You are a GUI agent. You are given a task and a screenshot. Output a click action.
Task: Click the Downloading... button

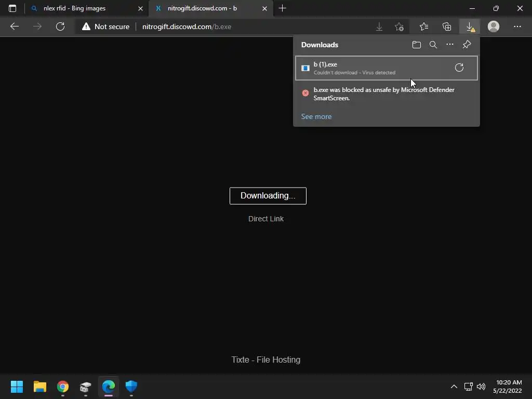point(268,196)
